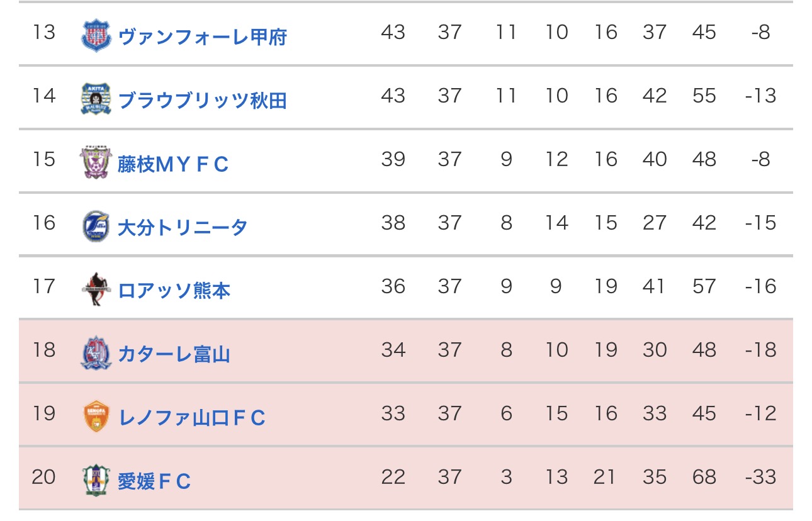Click the -33 goal difference for 愛媛FC
Image resolution: width=812 pixels, height=521 pixels.
coord(760,477)
